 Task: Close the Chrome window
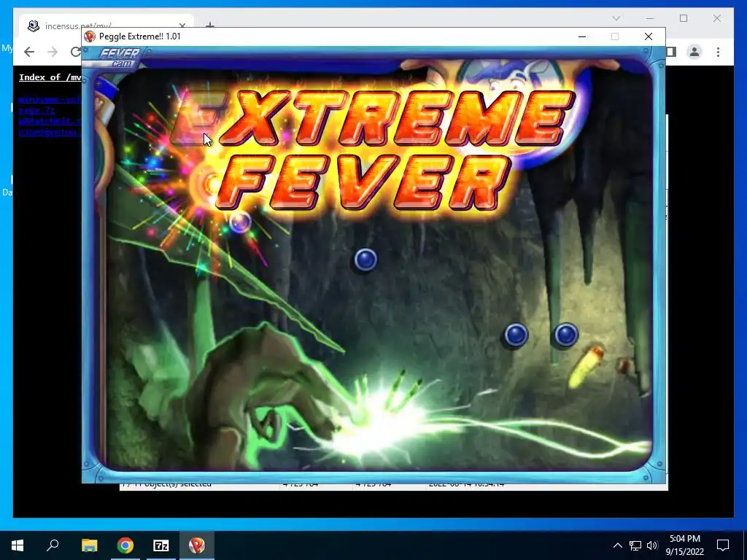(716, 18)
